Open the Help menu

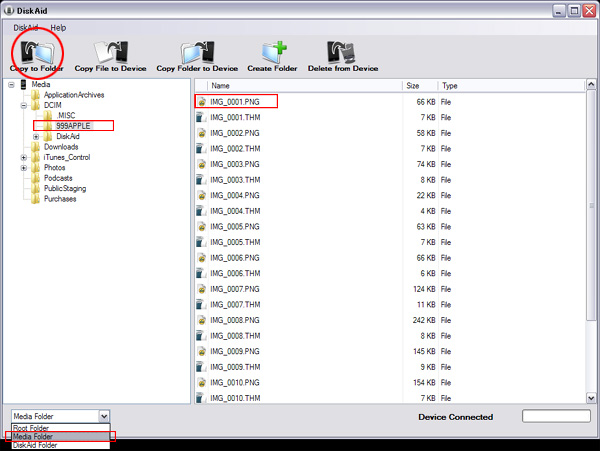pyautogui.click(x=58, y=28)
